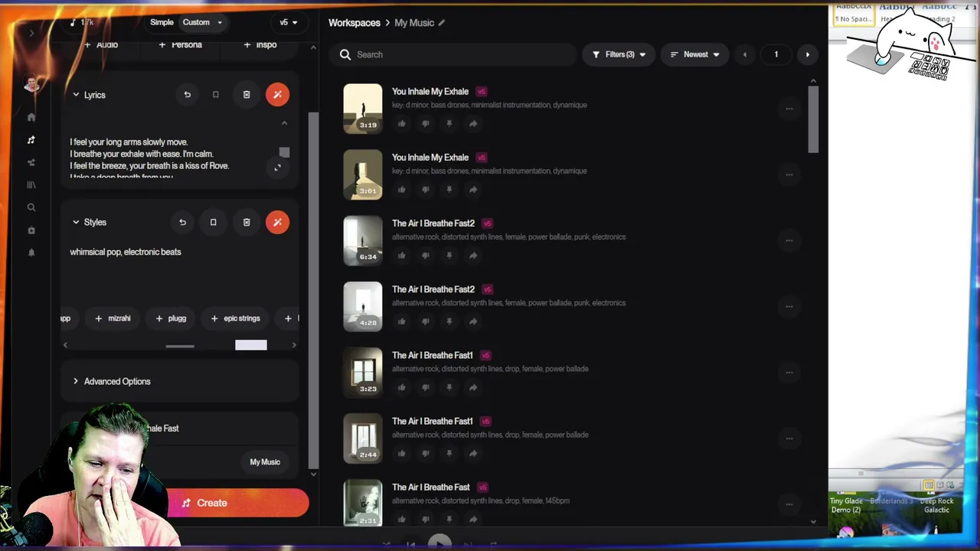Viewport: 980px width, 551px height.
Task: Click the credits counter 17k
Action: tap(81, 22)
